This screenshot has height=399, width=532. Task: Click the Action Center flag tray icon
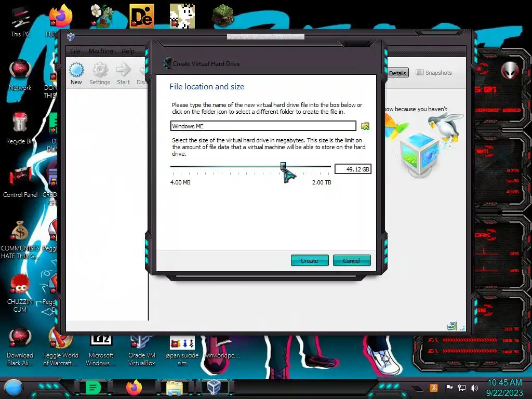tap(449, 388)
